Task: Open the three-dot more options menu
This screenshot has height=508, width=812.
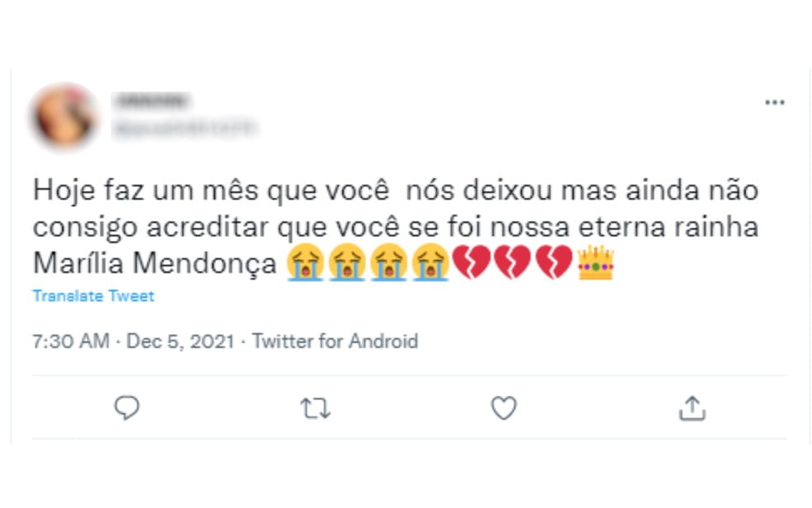Action: pyautogui.click(x=774, y=102)
